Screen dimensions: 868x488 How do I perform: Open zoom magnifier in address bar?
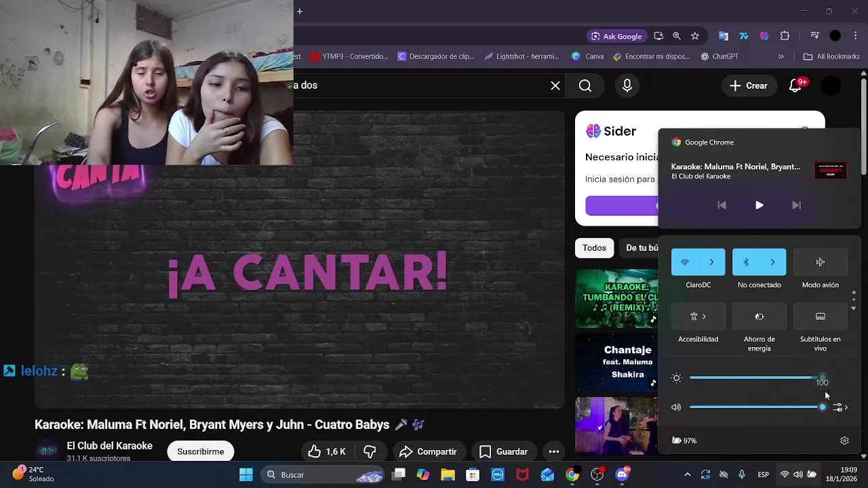pyautogui.click(x=677, y=36)
